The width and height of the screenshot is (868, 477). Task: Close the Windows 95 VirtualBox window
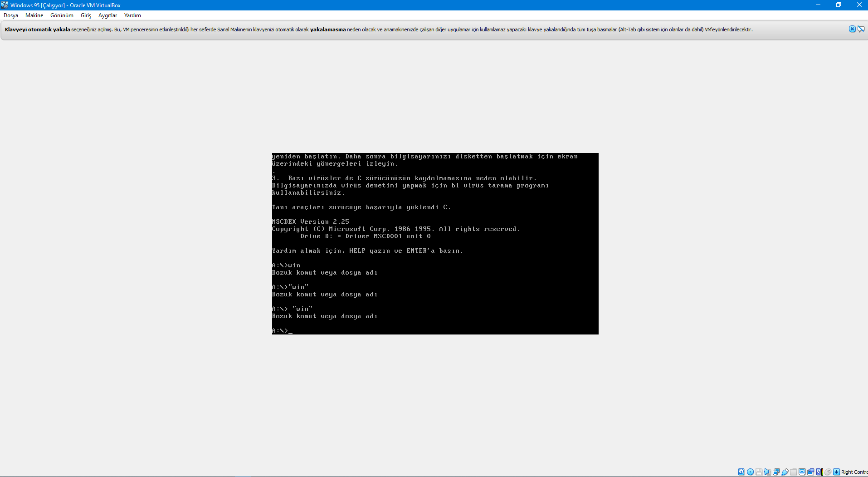pos(859,5)
